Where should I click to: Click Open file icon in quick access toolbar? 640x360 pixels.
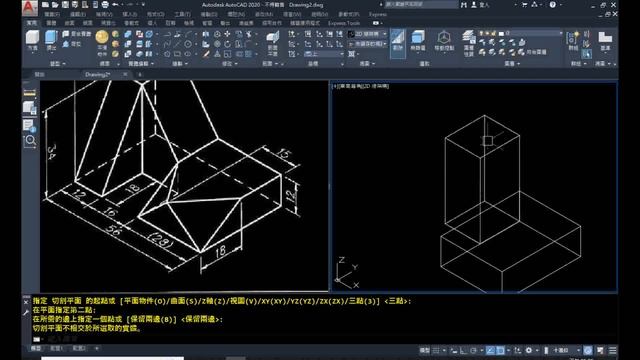click(55, 5)
